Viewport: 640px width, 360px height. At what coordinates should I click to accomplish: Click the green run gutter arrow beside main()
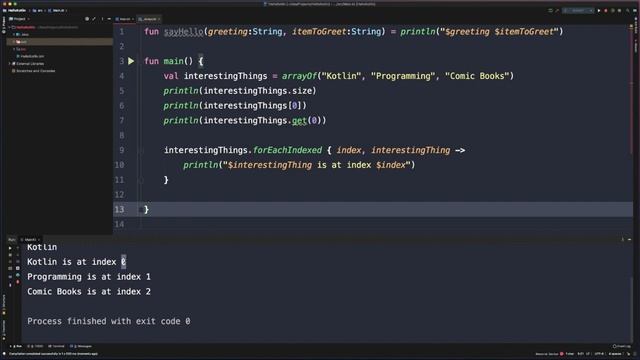pos(131,61)
